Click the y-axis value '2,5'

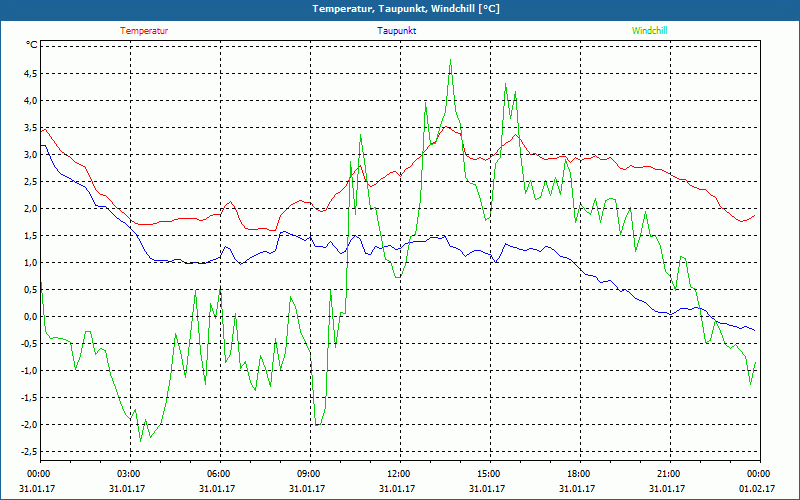[x=31, y=182]
